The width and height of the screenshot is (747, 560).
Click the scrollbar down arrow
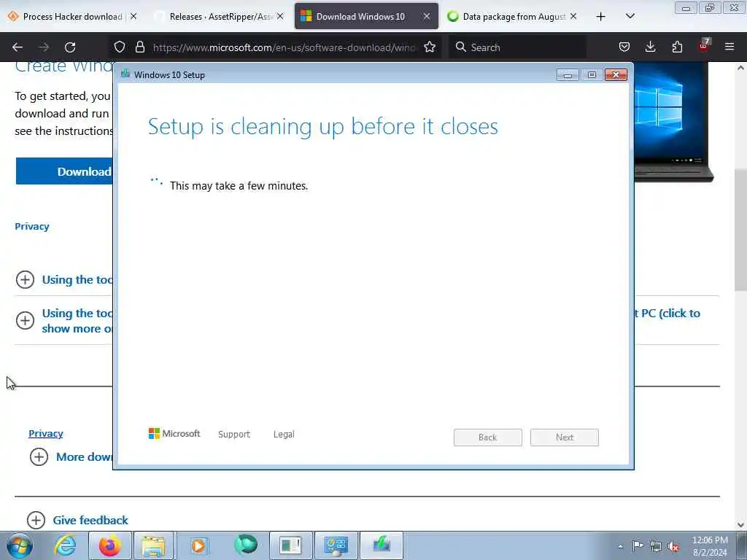click(x=740, y=525)
